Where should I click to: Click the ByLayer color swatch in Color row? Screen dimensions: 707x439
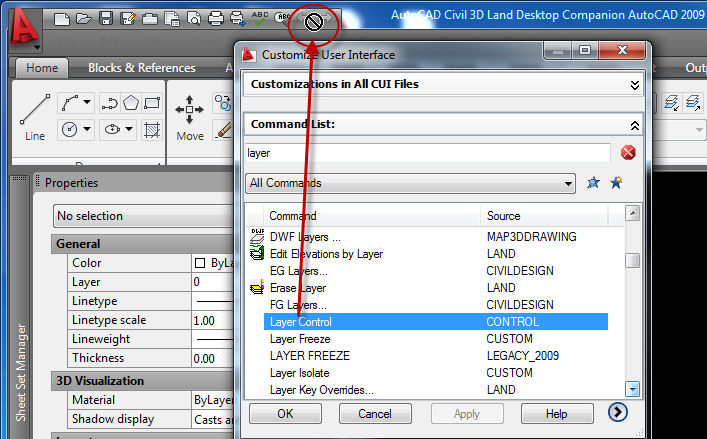(x=200, y=263)
